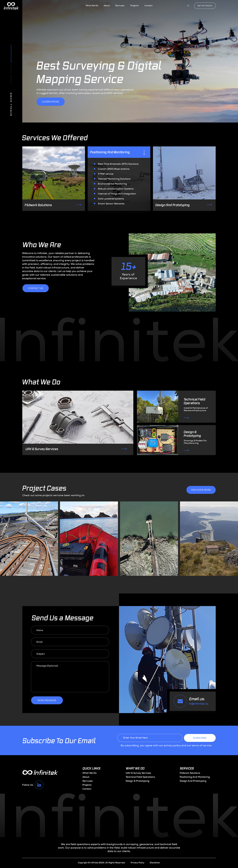Open the Projects nav menu item
The width and height of the screenshot is (238, 868).
click(x=134, y=6)
